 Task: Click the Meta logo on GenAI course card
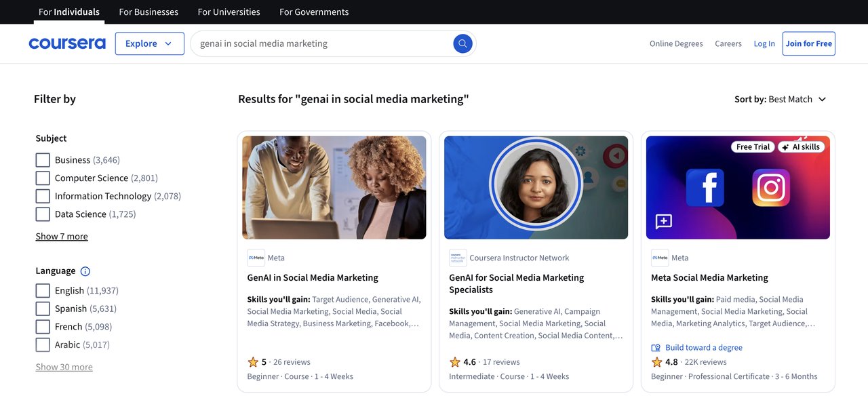pyautogui.click(x=256, y=258)
